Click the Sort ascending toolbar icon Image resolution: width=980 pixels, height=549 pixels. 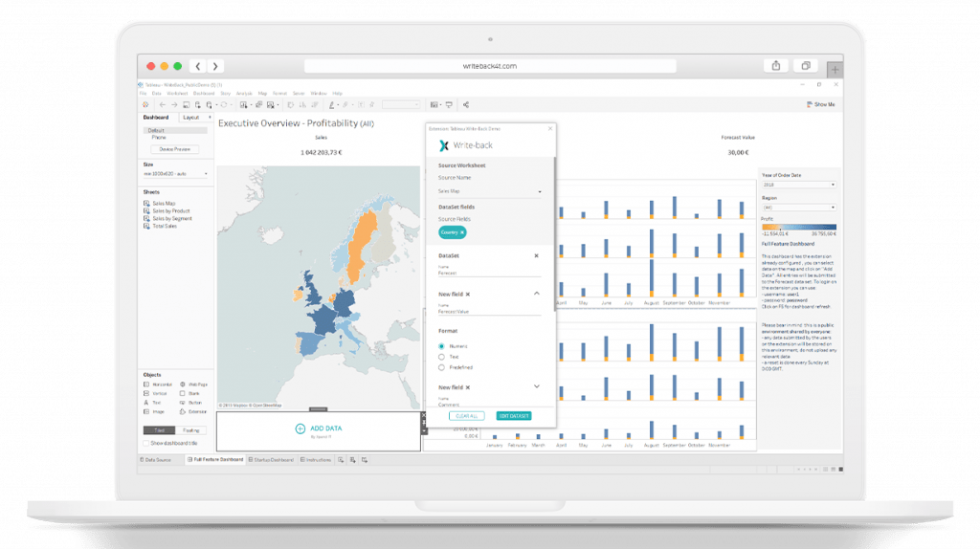coord(302,105)
